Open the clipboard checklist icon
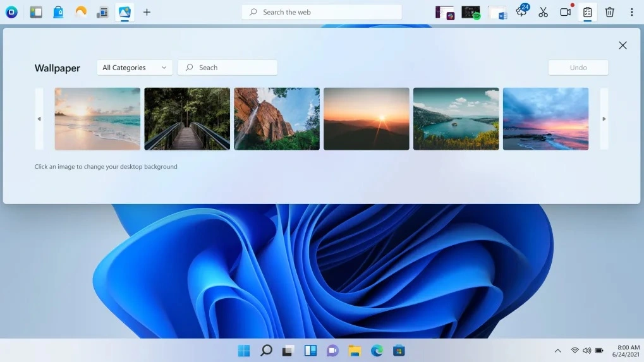This screenshot has width=644, height=362. pyautogui.click(x=587, y=12)
